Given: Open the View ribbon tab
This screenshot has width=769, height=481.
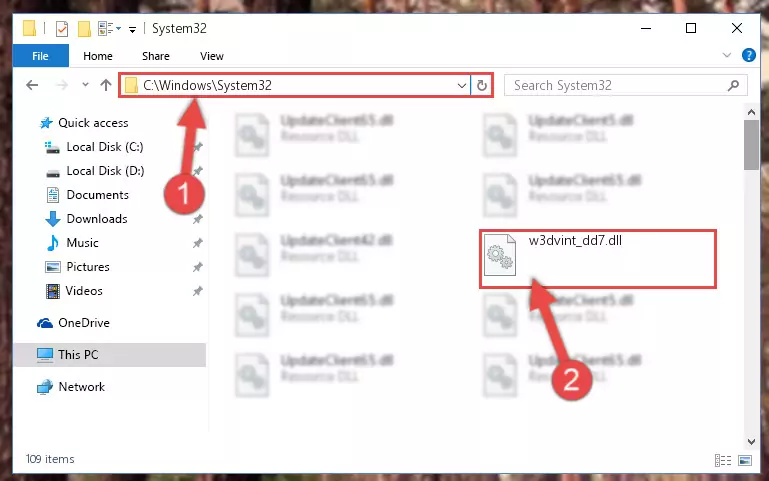Looking at the screenshot, I should [x=212, y=56].
